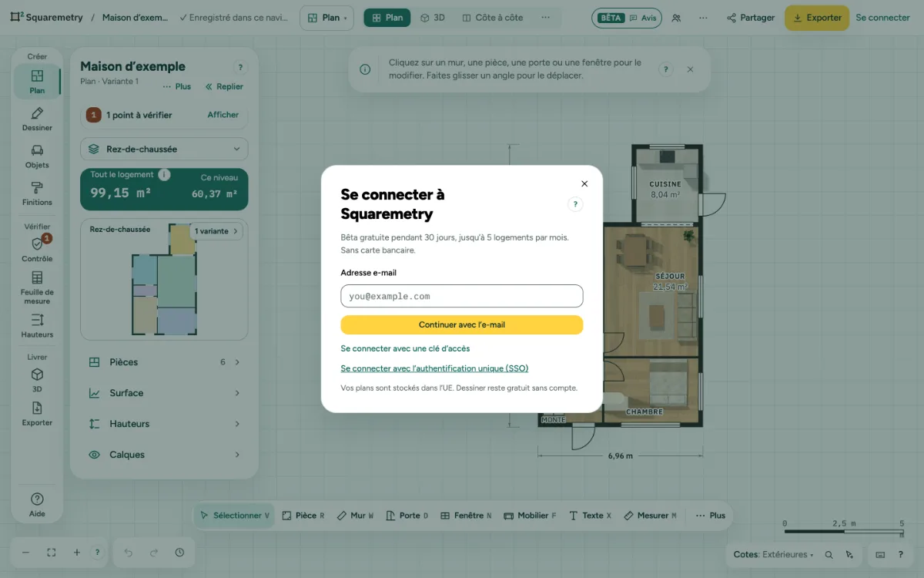Select the Mur wall tool
The width and height of the screenshot is (924, 578).
pyautogui.click(x=356, y=516)
